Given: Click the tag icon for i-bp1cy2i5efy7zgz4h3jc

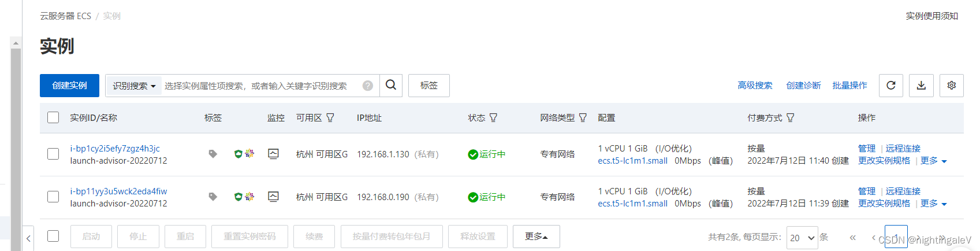Looking at the screenshot, I should [213, 154].
